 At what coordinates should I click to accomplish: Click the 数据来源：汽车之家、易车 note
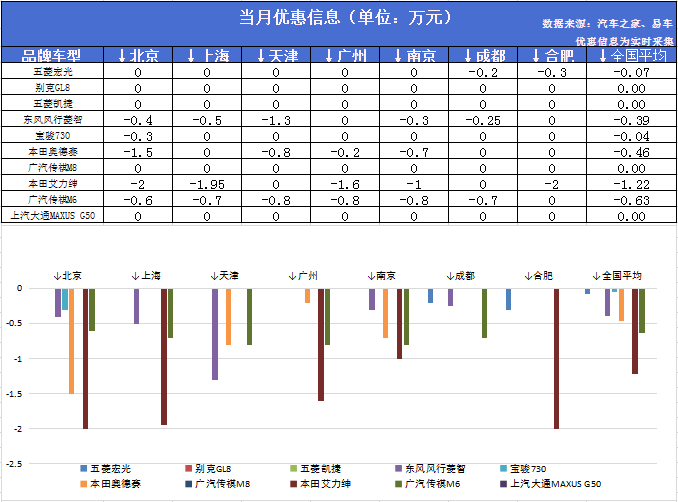608,24
